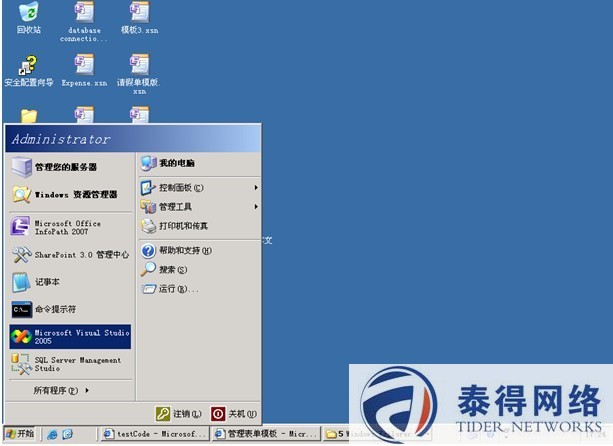Click 关机 shut down button
Screen dimensions: 613x446
pos(234,414)
